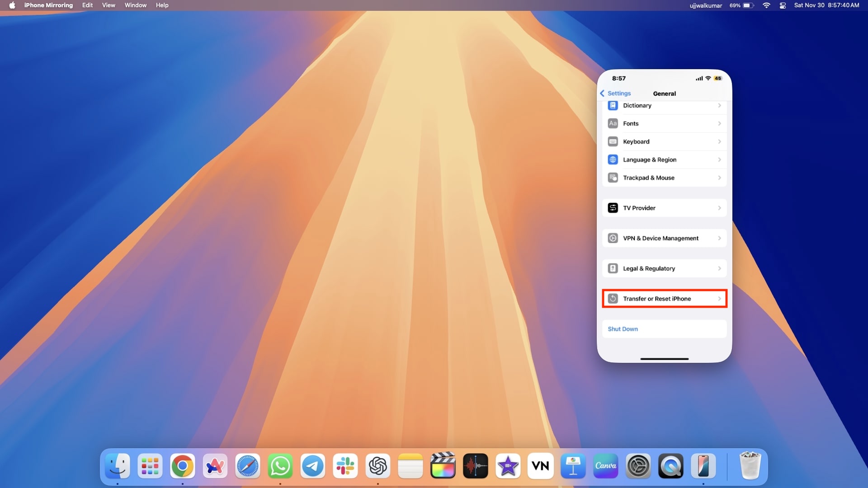Expand Language & Region via its chevron
Screen dimensions: 868x488
click(719, 160)
